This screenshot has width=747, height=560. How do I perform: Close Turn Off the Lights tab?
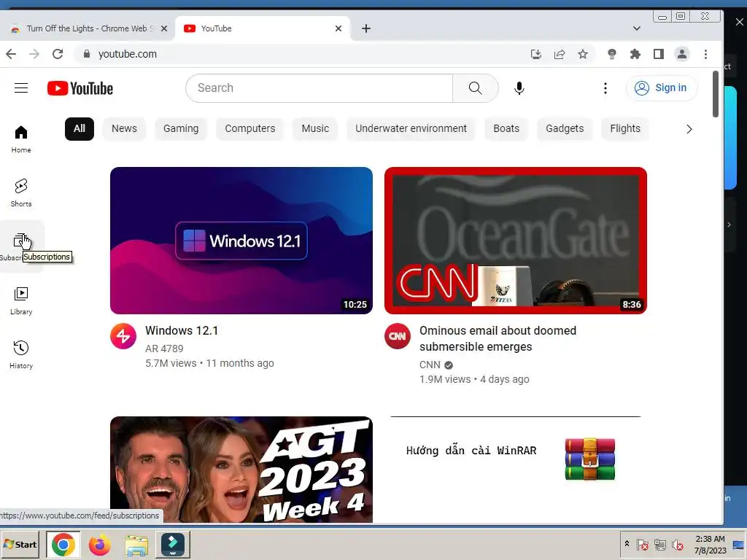coord(164,28)
